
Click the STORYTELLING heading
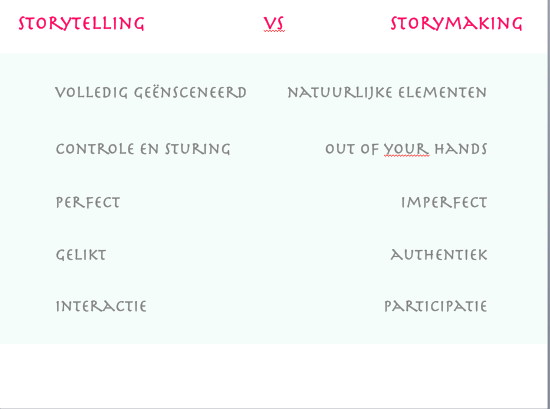81,24
